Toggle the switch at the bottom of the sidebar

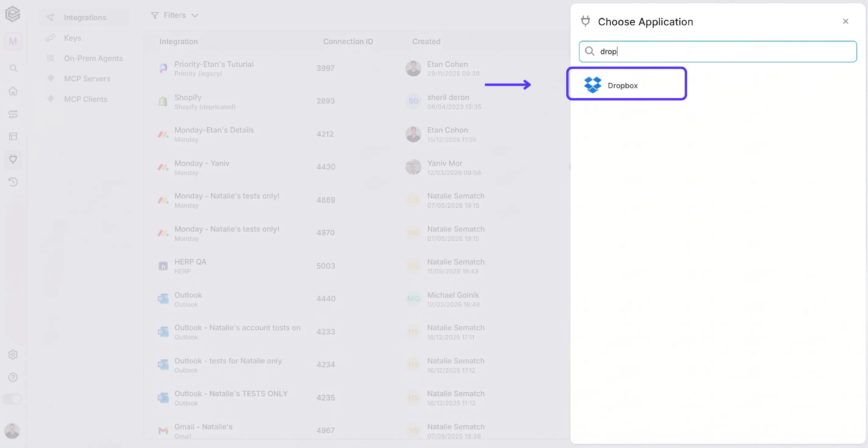12,399
